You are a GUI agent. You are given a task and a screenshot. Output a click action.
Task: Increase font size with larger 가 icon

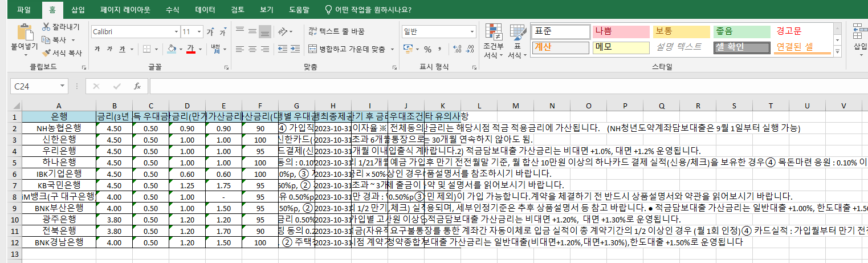(211, 31)
